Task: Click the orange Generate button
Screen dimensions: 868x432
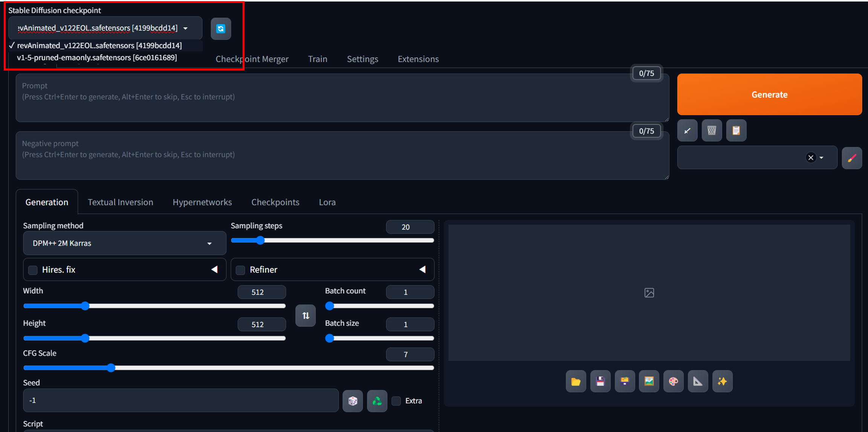Action: click(x=769, y=95)
